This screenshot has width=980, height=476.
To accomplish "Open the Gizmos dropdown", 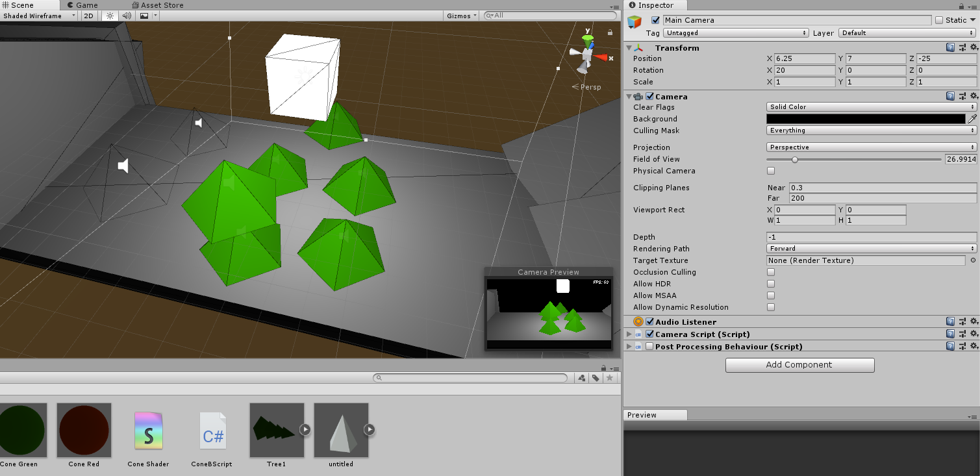I will (x=462, y=16).
